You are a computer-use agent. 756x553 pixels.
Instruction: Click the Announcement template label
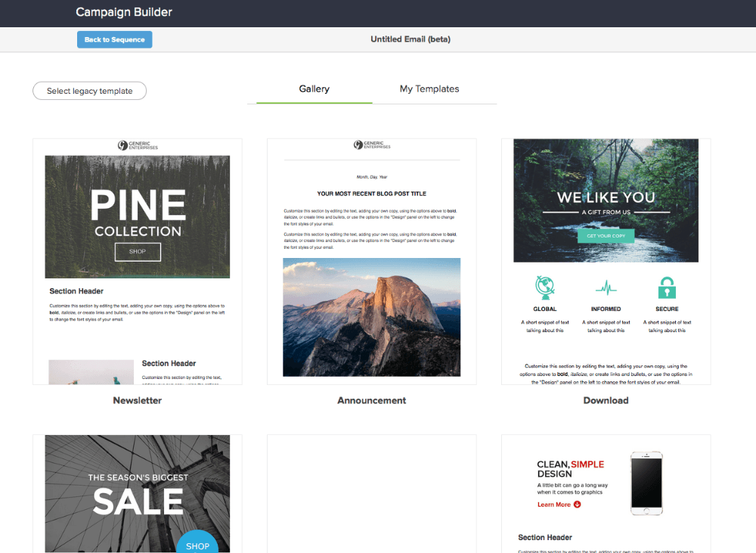(372, 400)
